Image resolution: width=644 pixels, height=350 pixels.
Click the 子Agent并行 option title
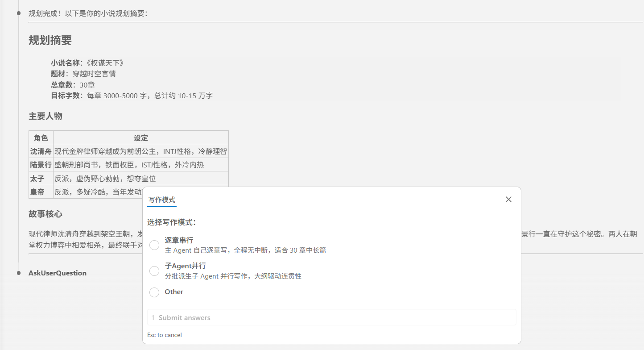tap(185, 266)
